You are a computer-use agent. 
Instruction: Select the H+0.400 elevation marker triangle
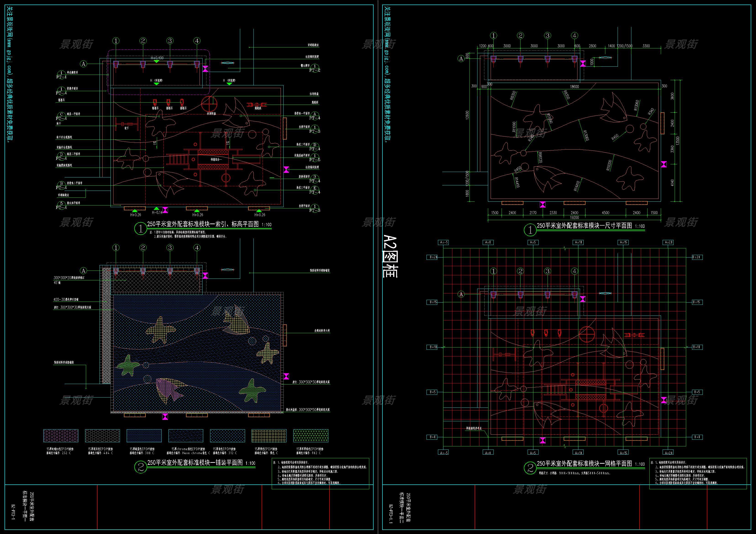click(x=157, y=61)
